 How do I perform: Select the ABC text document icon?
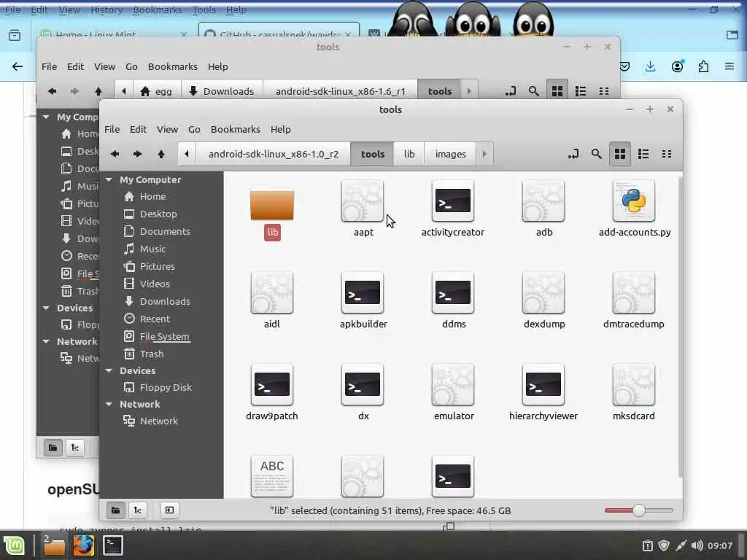click(x=271, y=476)
